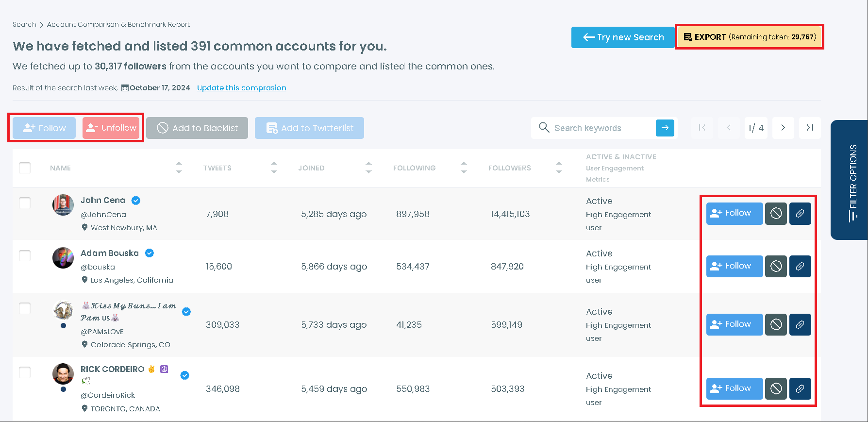Click Add to Twitterlist button
Viewport: 868px width, 422px height.
tap(309, 128)
